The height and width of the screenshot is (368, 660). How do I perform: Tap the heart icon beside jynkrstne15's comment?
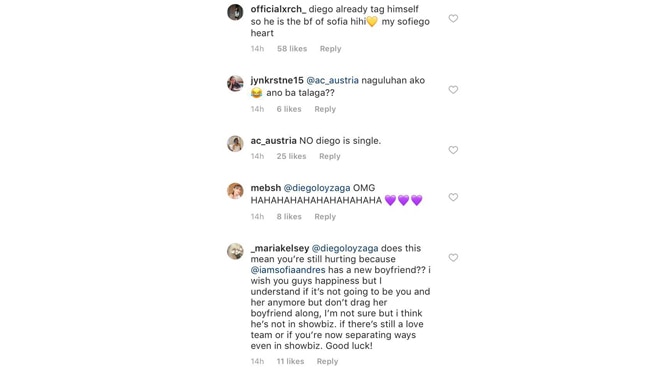click(453, 90)
